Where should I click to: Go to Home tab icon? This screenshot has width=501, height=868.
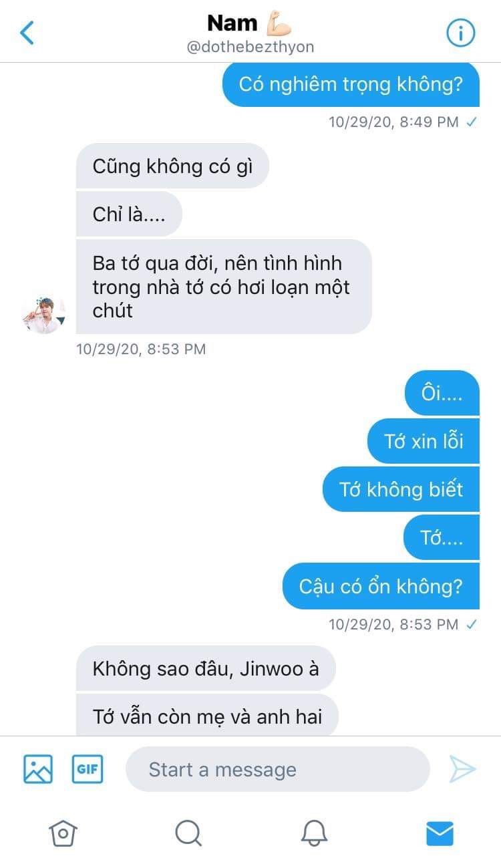(x=63, y=833)
